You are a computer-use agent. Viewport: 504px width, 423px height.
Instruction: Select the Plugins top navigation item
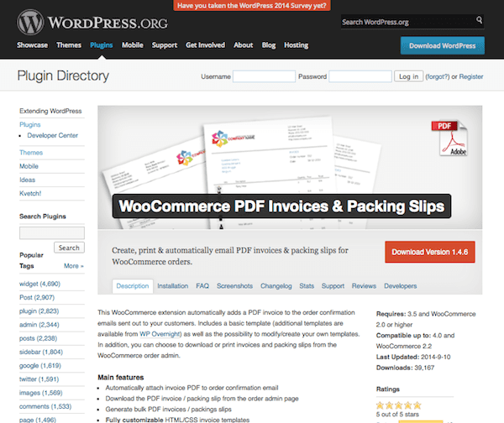click(102, 45)
